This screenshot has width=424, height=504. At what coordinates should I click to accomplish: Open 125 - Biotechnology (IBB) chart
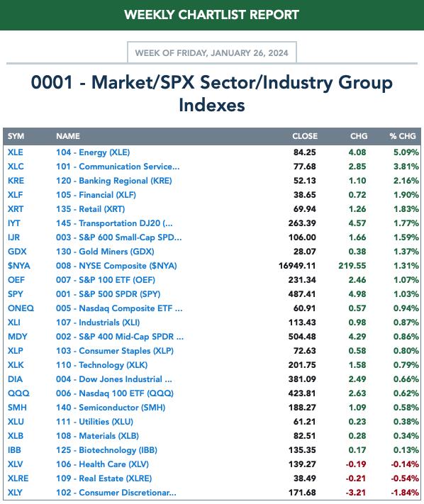coord(106,450)
